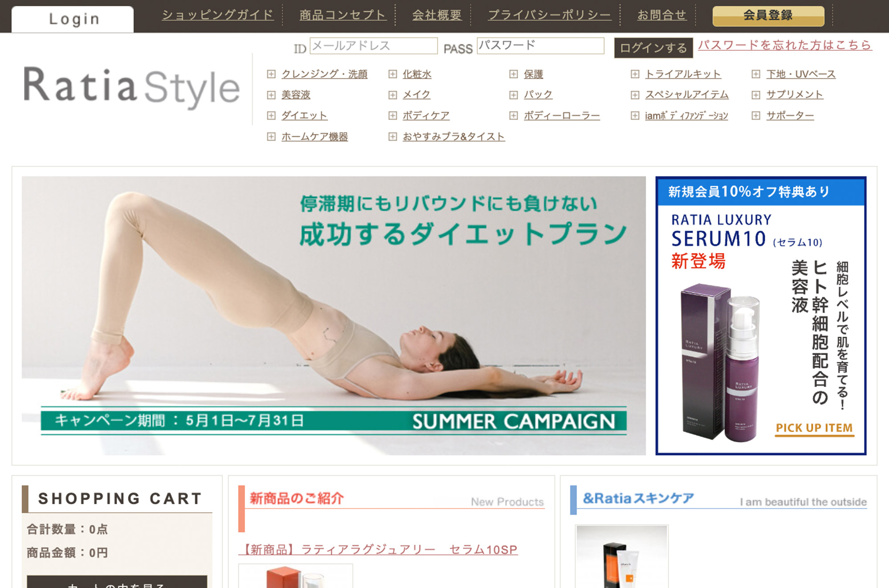Click the plus icon beside ホームケア機器
The image size is (889, 588).
pyautogui.click(x=271, y=137)
